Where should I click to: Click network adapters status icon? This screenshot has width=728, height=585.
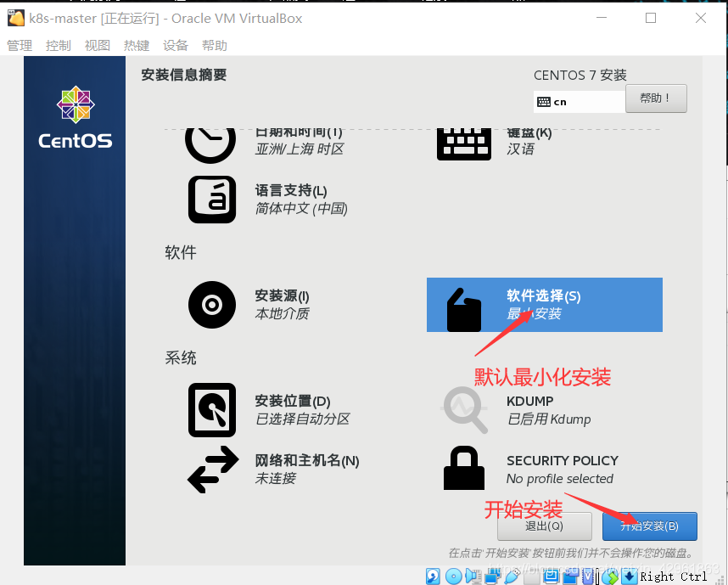tap(492, 577)
